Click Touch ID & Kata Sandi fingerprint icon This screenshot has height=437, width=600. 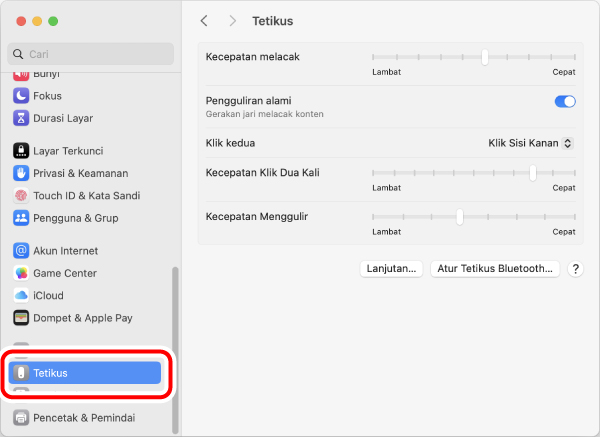tap(21, 195)
